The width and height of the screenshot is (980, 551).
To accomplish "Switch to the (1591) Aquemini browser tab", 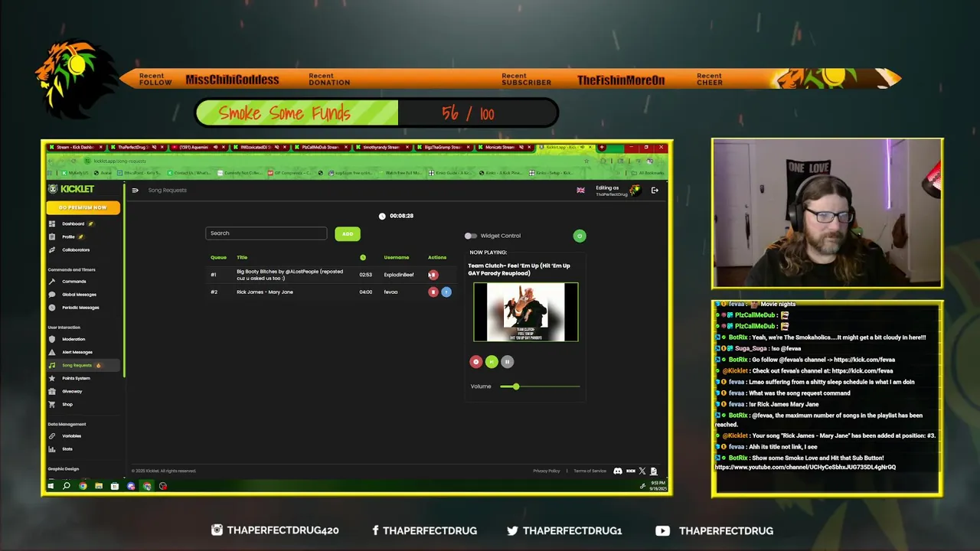I will pos(198,147).
